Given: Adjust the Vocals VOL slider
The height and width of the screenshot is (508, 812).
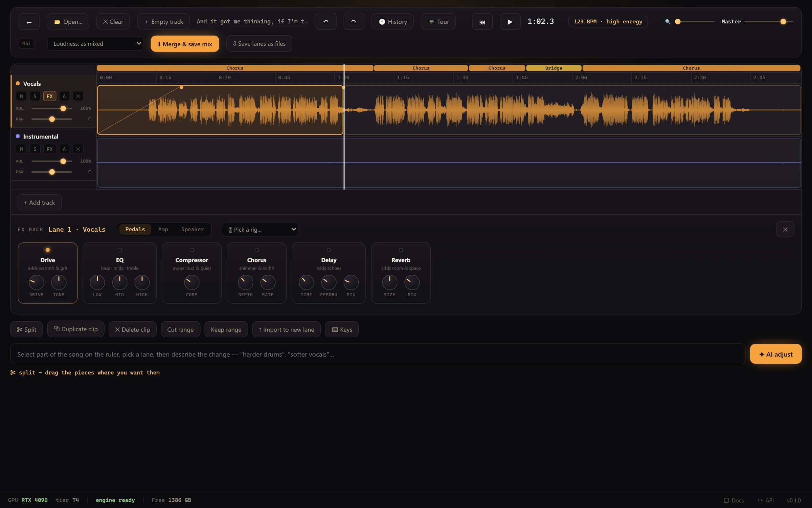Looking at the screenshot, I should (x=52, y=108).
